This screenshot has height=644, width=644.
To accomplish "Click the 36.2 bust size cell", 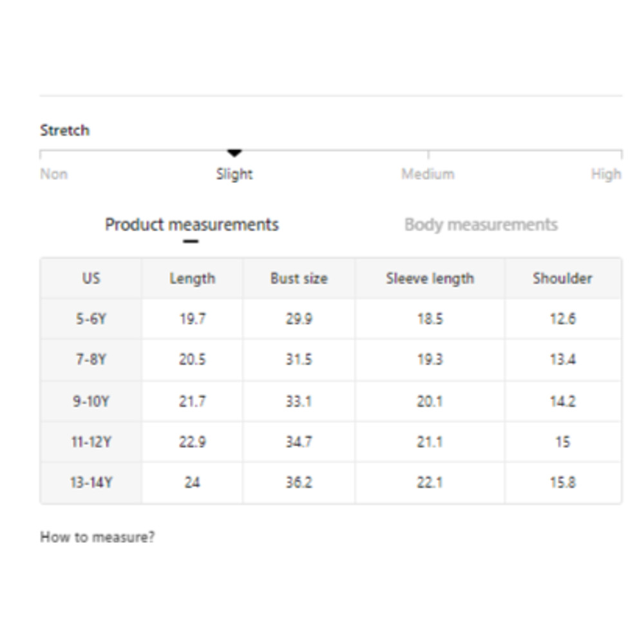I will point(299,482).
